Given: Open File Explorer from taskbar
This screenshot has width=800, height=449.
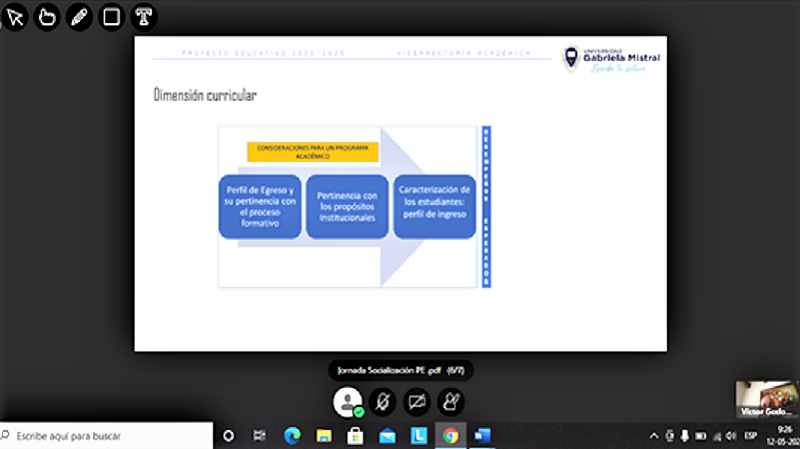Looking at the screenshot, I should pos(324,436).
